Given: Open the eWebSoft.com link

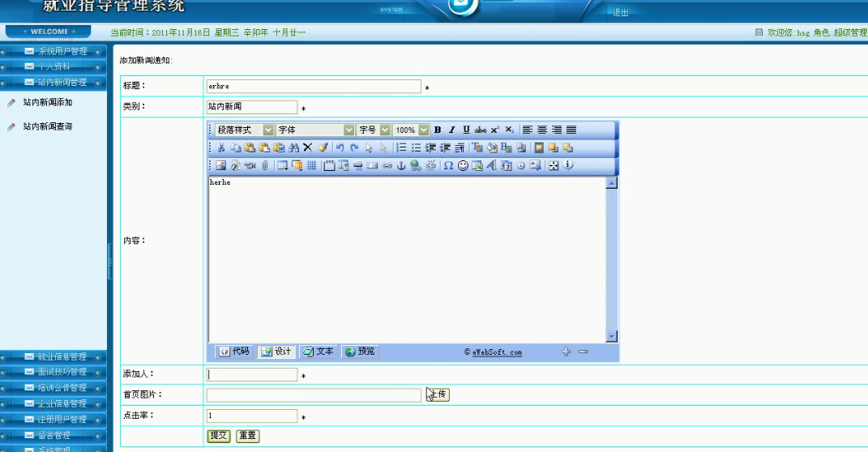Looking at the screenshot, I should 497,352.
